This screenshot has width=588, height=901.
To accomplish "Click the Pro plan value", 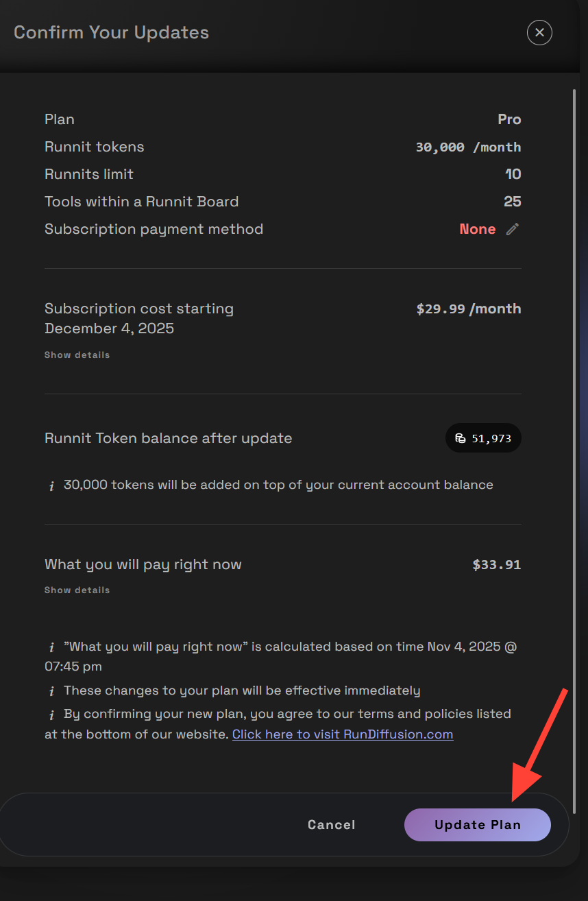I will tap(509, 119).
